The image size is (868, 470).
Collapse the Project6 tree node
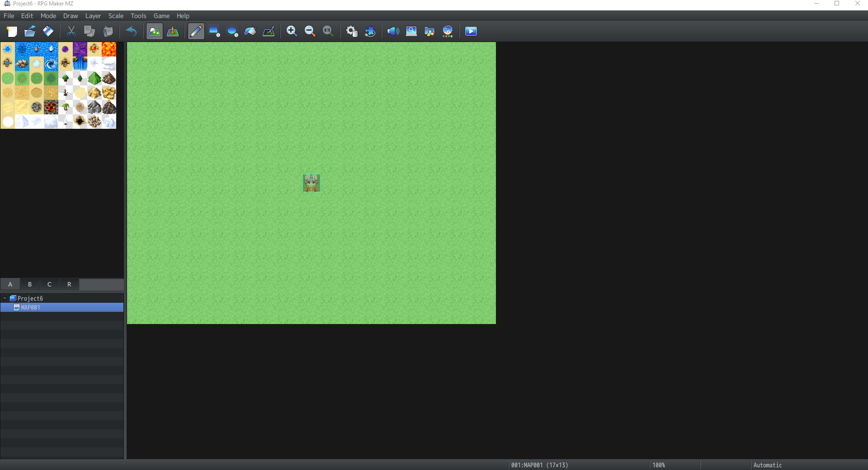[x=5, y=298]
